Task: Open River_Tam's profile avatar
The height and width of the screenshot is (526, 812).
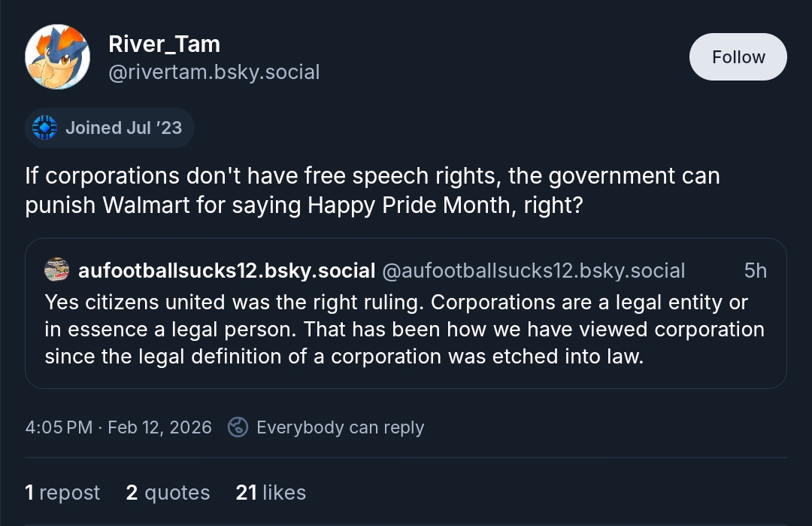Action: [58, 56]
